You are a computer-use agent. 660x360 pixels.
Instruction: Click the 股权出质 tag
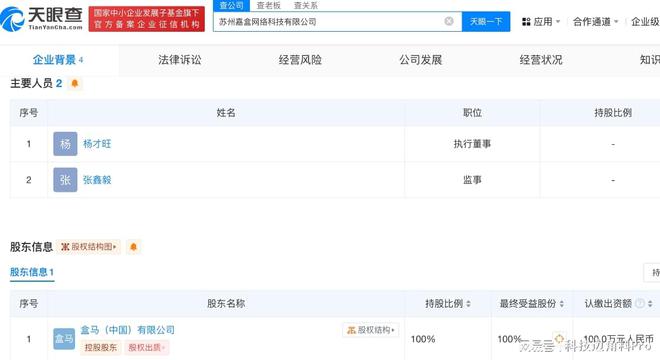point(146,347)
